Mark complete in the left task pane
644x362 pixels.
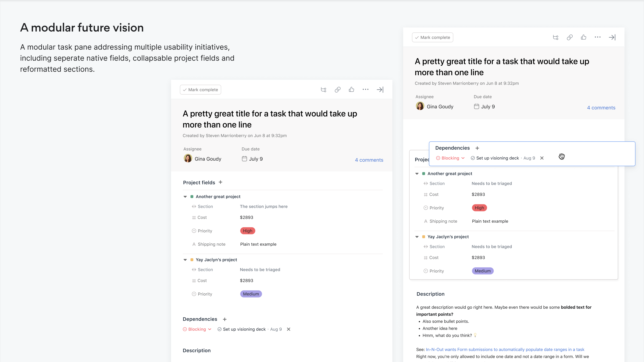(x=201, y=90)
